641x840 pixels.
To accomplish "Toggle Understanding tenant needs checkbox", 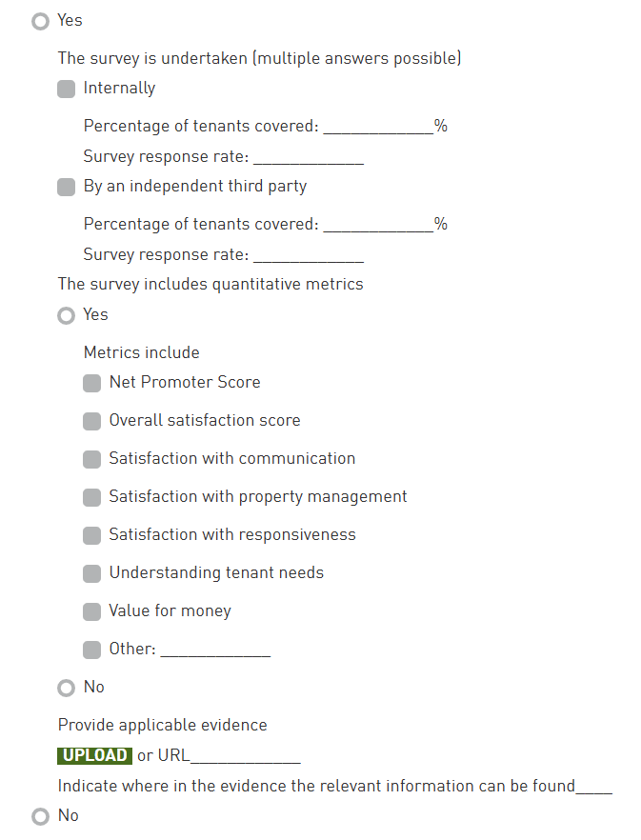I will (91, 573).
